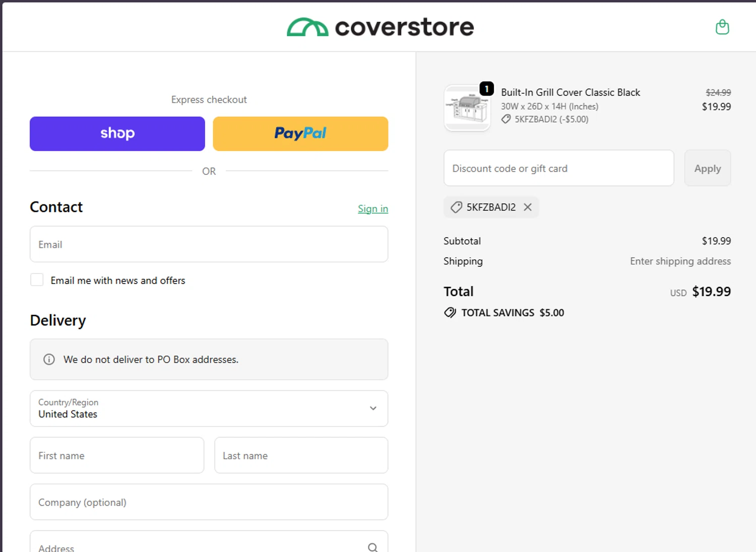Click the Apply discount button

click(708, 168)
